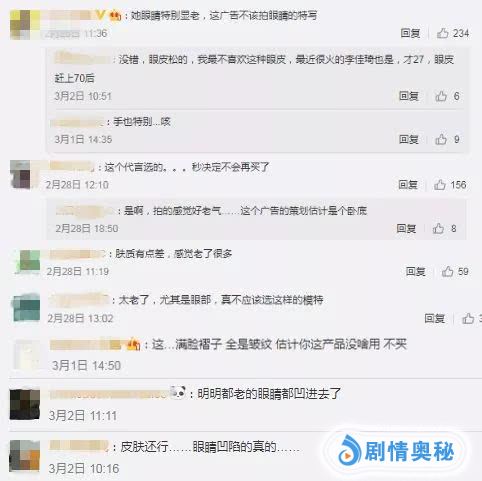Click thumbs-up on the 3月2日 10:51 reply
Screen dimensions: 482x481
click(441, 96)
